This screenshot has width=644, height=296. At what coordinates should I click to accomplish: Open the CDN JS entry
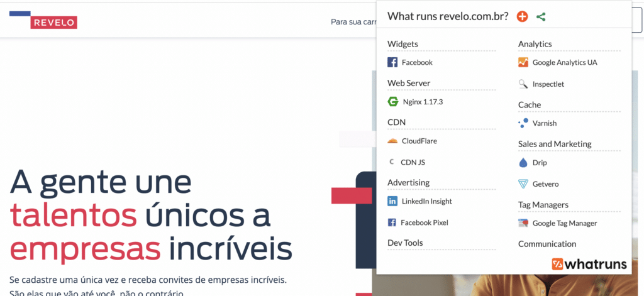coord(413,162)
